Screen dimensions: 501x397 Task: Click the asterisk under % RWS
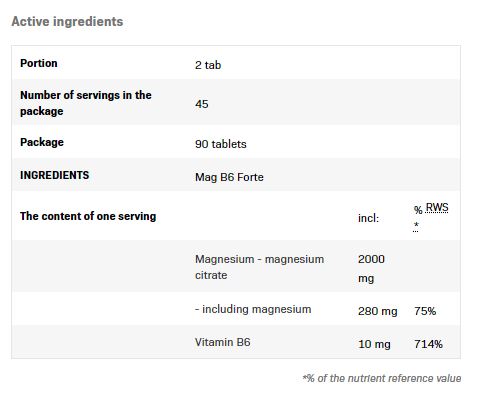coord(416,226)
